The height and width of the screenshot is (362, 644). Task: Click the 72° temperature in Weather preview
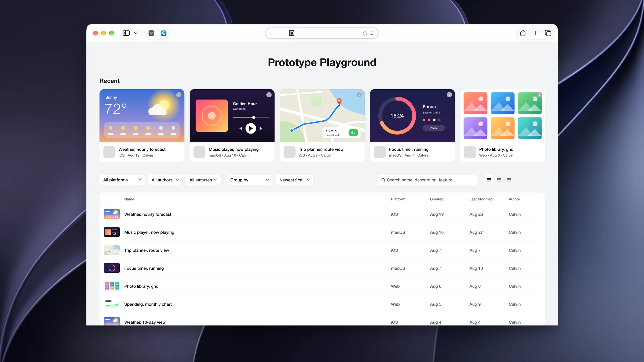point(116,109)
